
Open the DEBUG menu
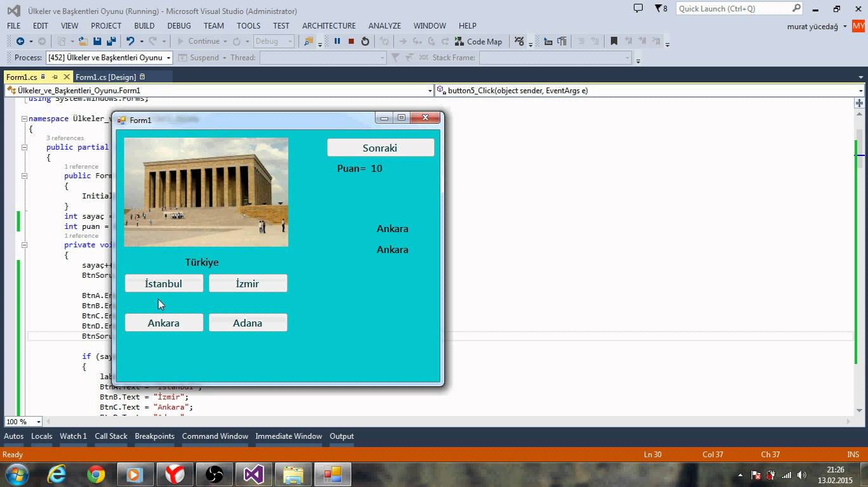coord(179,25)
